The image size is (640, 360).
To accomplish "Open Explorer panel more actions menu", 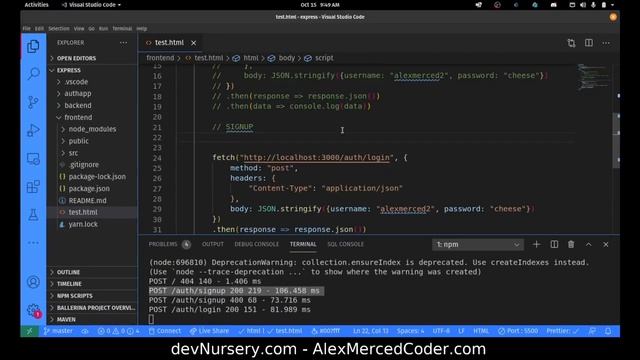I will pyautogui.click(x=123, y=42).
